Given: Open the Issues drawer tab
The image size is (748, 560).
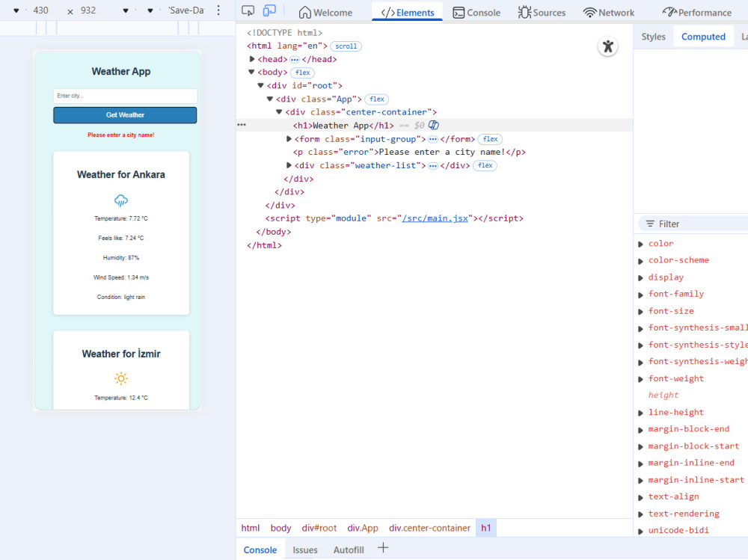Looking at the screenshot, I should pos(305,550).
